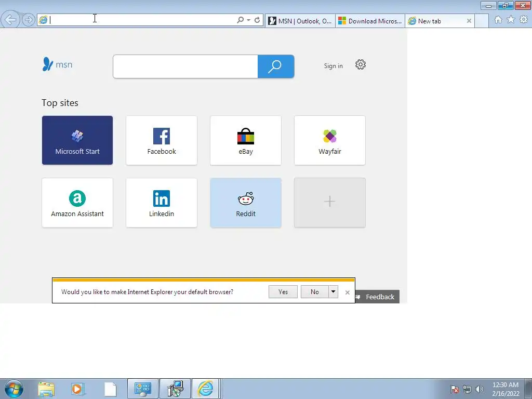Go back with the browser Back arrow

pos(10,20)
